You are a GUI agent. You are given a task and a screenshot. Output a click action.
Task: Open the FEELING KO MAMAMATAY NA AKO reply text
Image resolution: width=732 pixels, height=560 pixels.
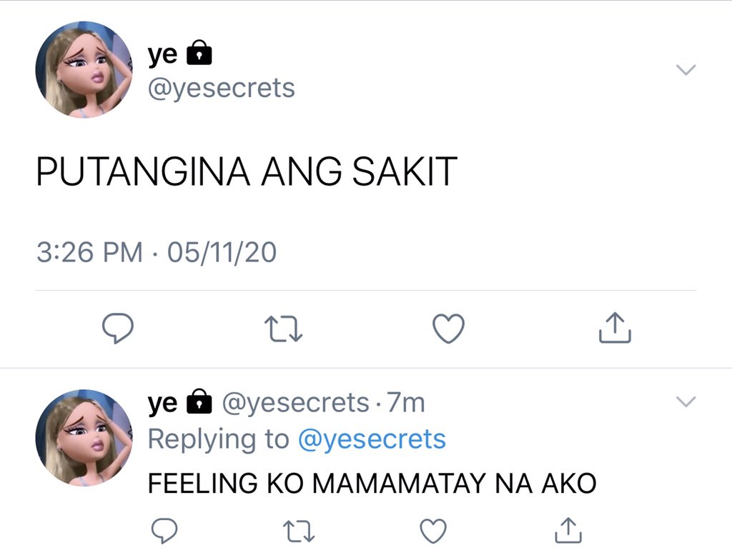click(372, 483)
